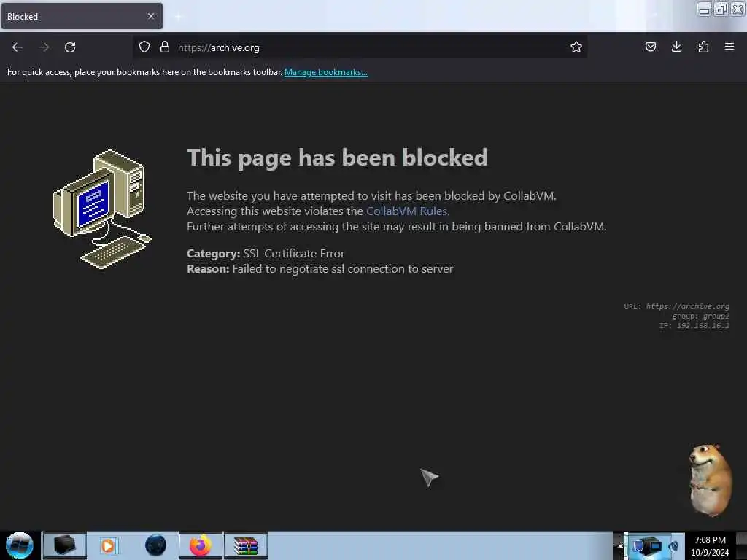Restore down the Firefox window
The image size is (747, 560).
[721, 9]
